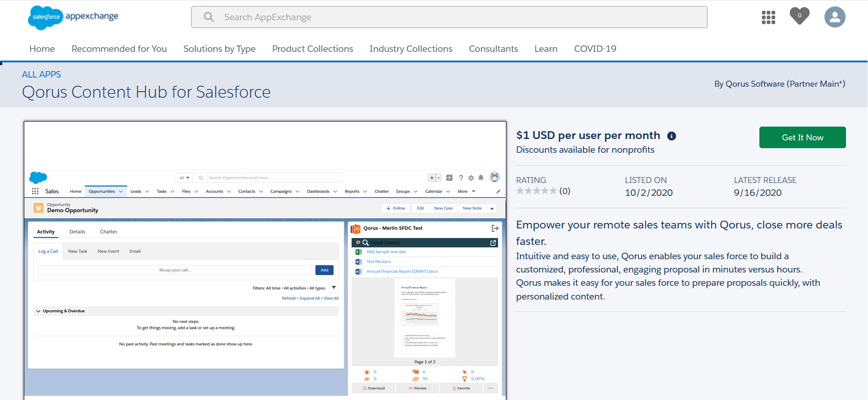Open the user profile avatar
Viewport: 868px width, 400px height.
[x=835, y=17]
